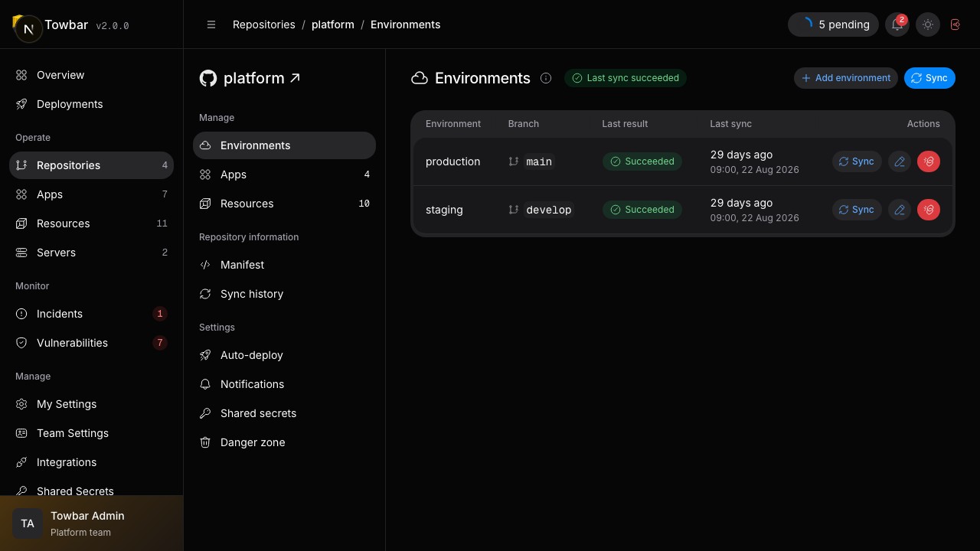Screen dimensions: 980x551
Task: Open Servers in the sidebar
Action: point(91,253)
